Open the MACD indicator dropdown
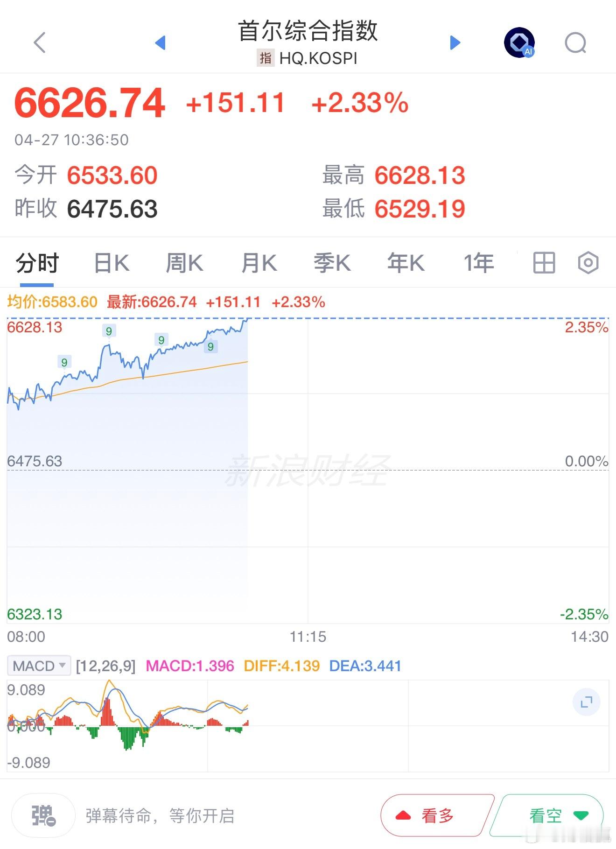616x849 pixels. coord(39,666)
